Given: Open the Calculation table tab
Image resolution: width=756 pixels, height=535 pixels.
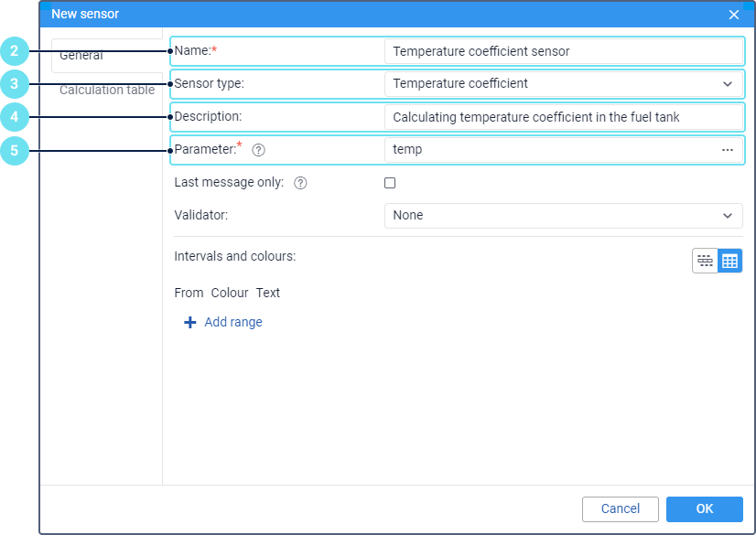Looking at the screenshot, I should (x=107, y=90).
